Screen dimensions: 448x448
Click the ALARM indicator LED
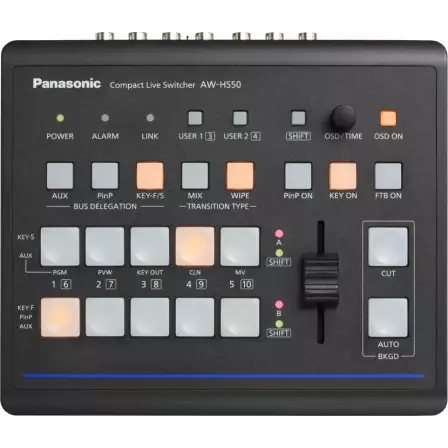point(105,118)
